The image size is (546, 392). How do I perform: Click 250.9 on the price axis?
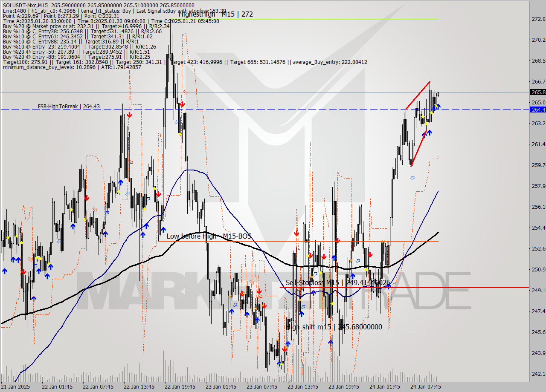point(538,269)
